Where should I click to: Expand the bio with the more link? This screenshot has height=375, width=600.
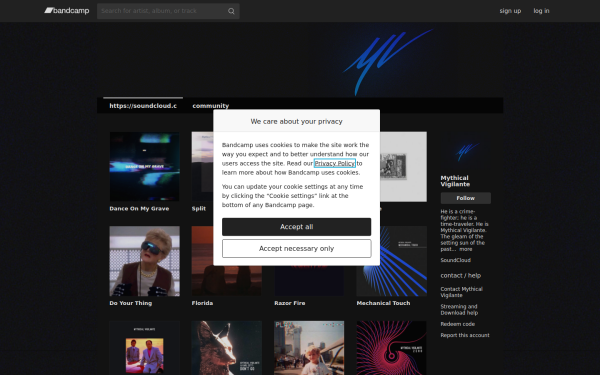(x=466, y=249)
